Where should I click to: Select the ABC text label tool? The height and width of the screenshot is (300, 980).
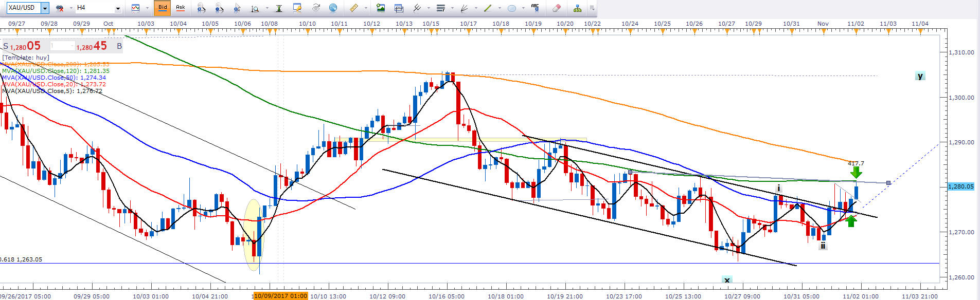pyautogui.click(x=535, y=8)
